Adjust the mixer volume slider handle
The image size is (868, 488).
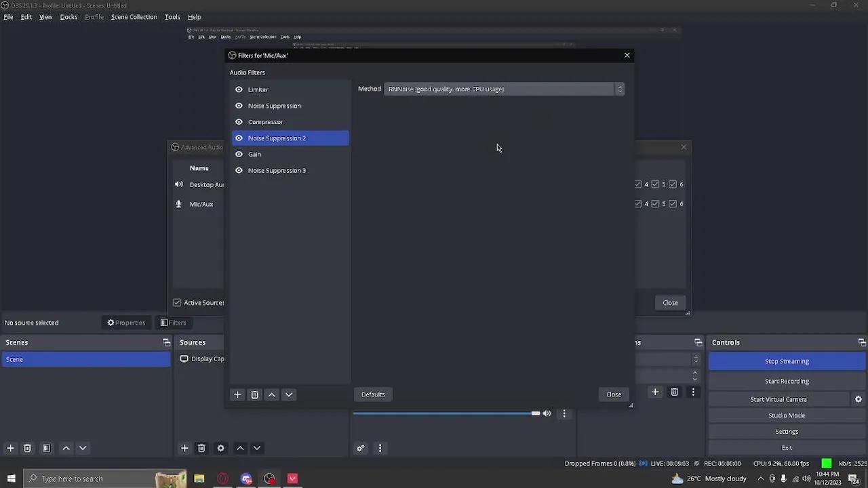[x=536, y=413]
